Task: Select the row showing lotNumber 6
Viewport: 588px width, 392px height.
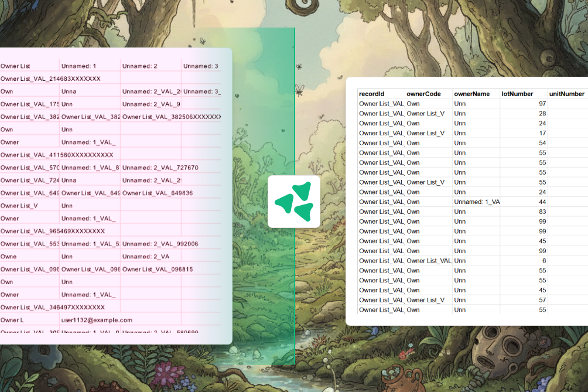Action: click(x=469, y=261)
